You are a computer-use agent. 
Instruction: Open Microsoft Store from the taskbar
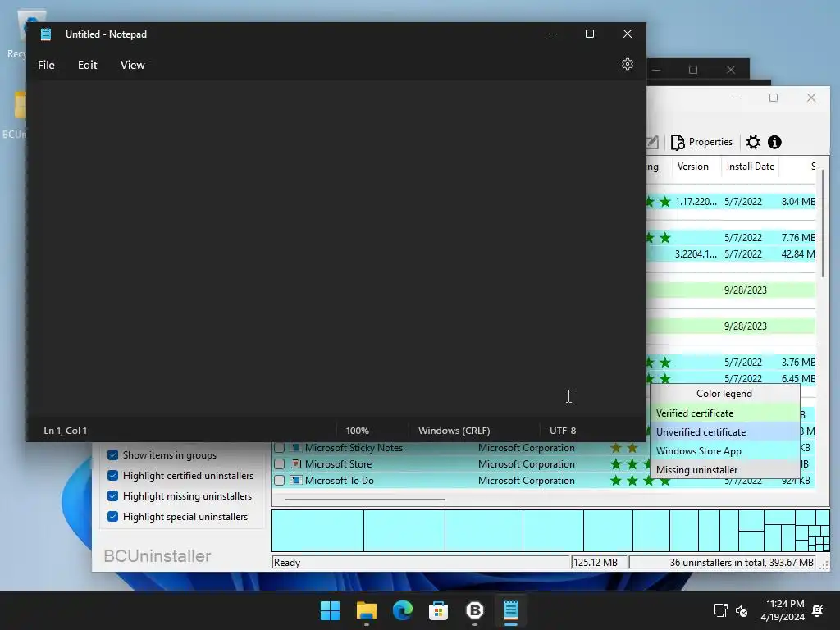click(438, 610)
